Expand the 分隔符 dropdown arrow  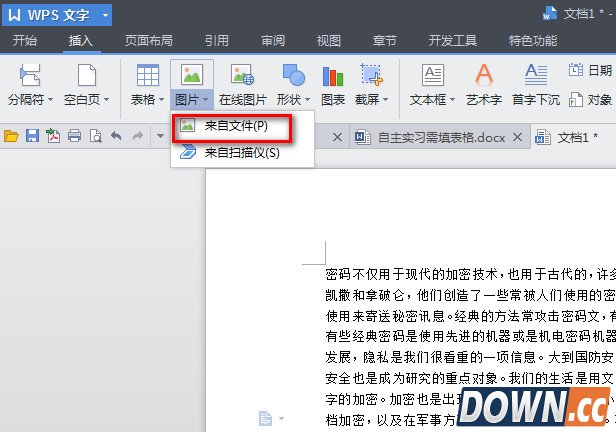pyautogui.click(x=50, y=100)
